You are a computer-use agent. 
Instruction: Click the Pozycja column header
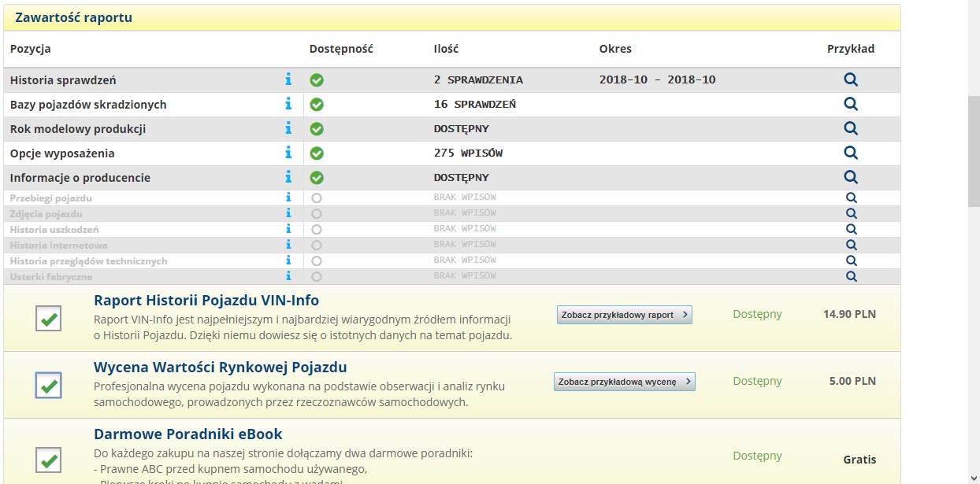pos(31,49)
